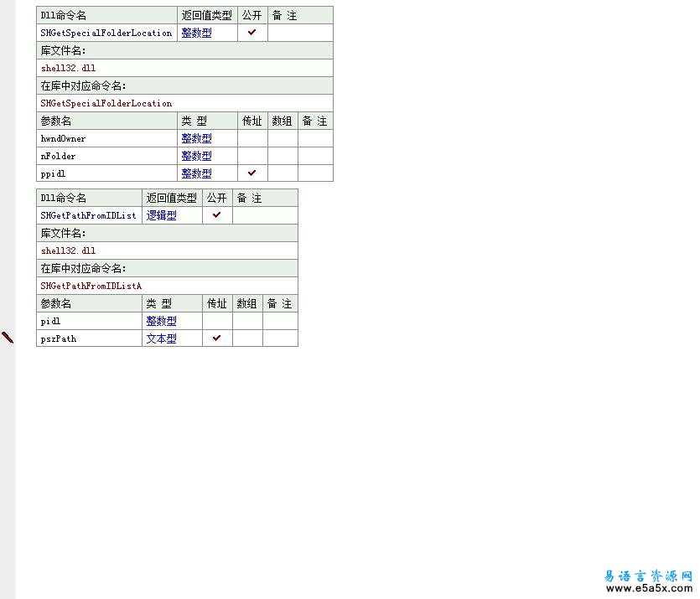Open the www.e5a5x.com watermark link
This screenshot has width=700, height=599.
tap(651, 588)
